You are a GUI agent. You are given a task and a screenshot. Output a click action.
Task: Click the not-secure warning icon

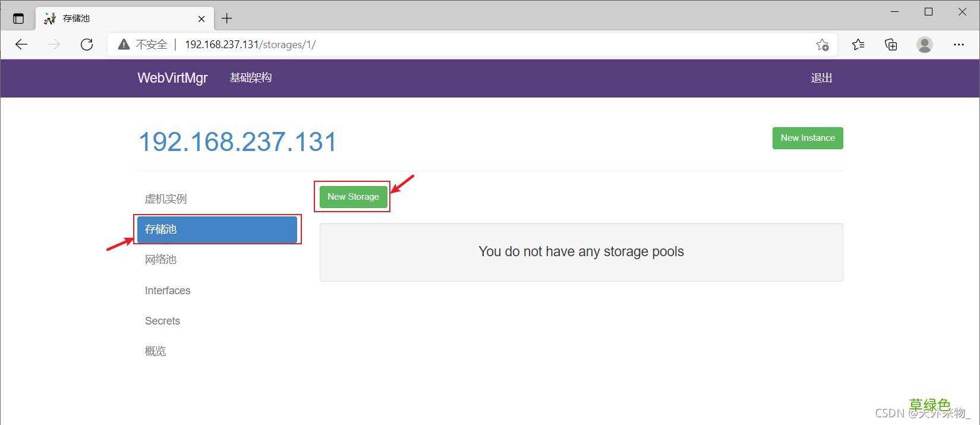(x=124, y=45)
